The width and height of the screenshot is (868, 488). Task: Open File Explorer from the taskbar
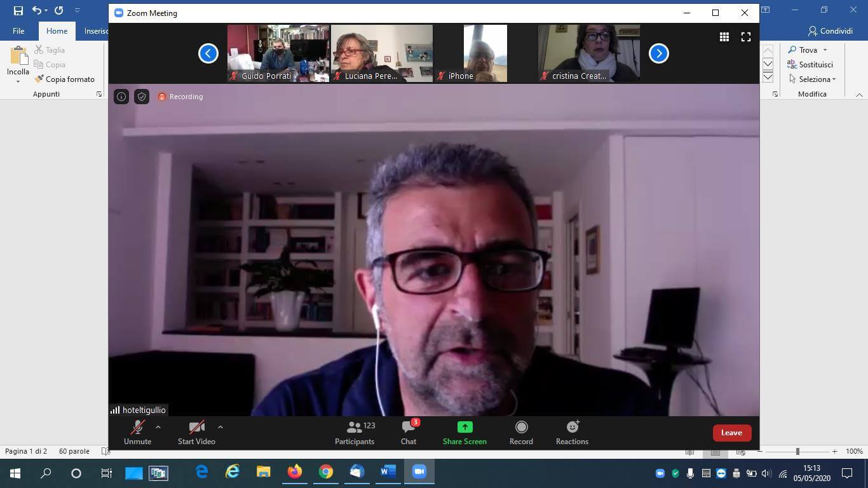pyautogui.click(x=264, y=472)
